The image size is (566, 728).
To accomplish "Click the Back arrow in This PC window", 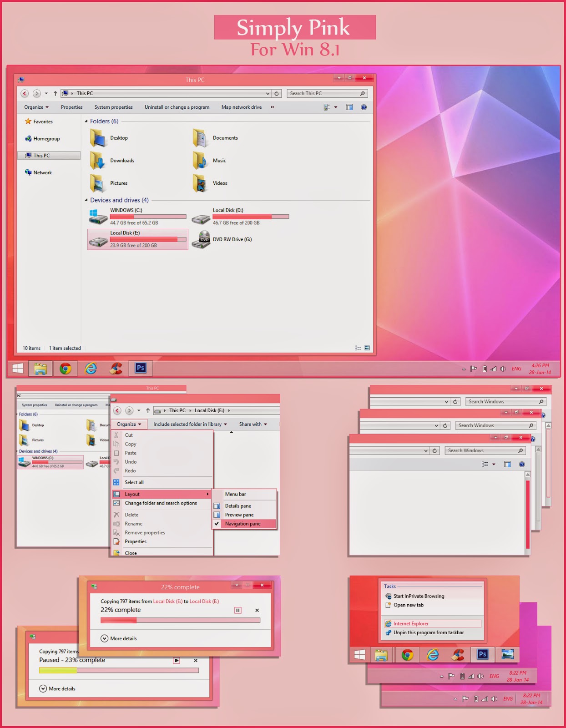I will (25, 93).
